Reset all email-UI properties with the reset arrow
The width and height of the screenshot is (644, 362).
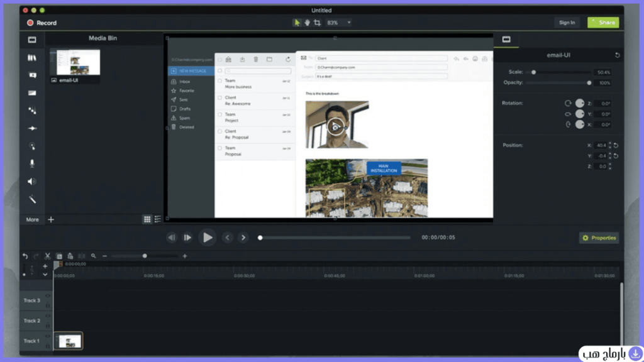[617, 55]
